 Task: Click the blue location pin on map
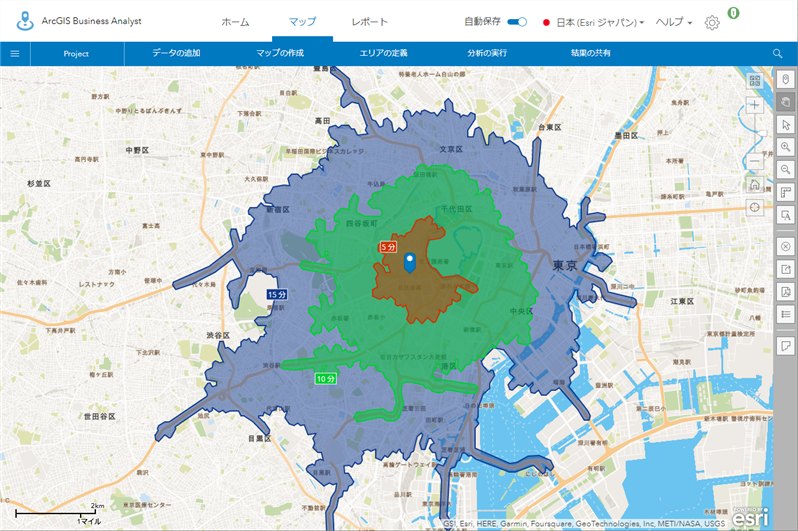tap(409, 262)
